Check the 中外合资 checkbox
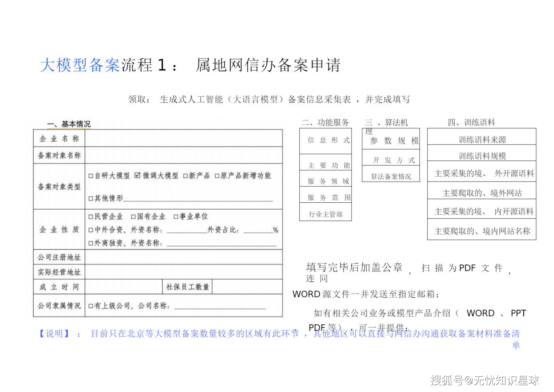This screenshot has width=554, height=392. pyautogui.click(x=91, y=230)
